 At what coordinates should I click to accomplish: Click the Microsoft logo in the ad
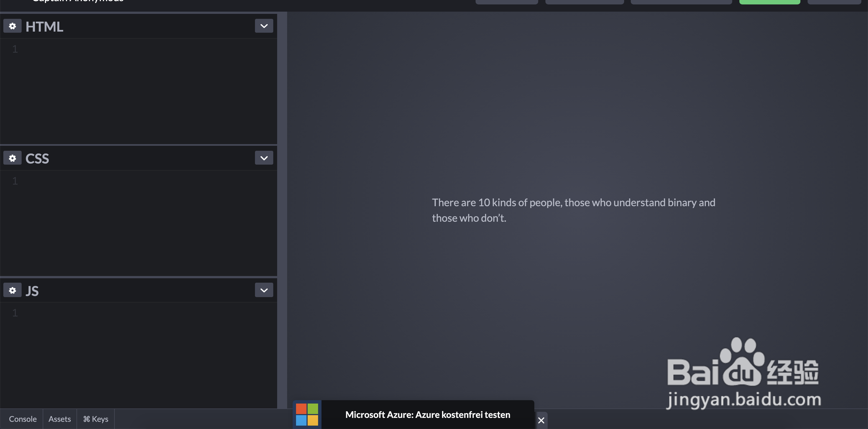307,415
